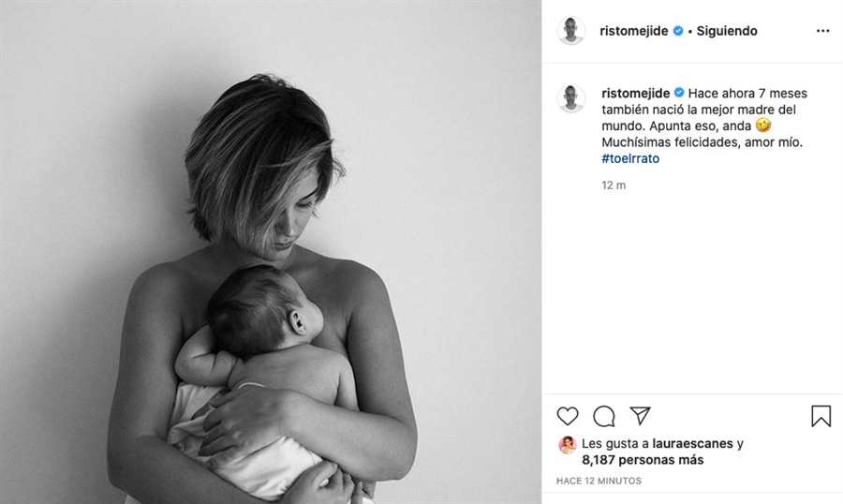Click the winking emoji in caption
The height and width of the screenshot is (504, 843).
click(762, 126)
